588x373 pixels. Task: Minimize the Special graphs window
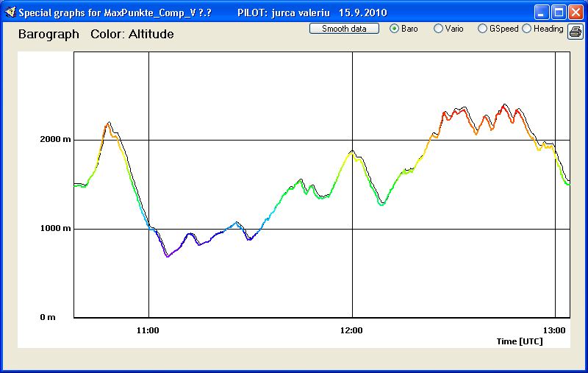click(542, 13)
